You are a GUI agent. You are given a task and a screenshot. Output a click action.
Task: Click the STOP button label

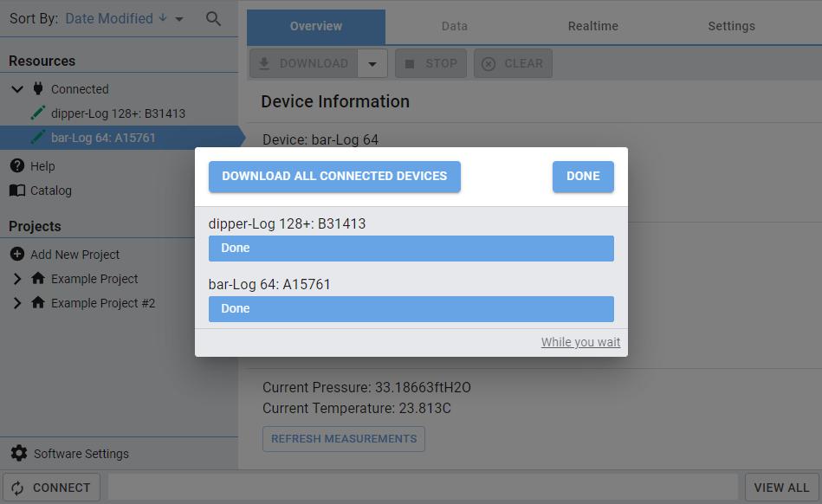click(442, 63)
